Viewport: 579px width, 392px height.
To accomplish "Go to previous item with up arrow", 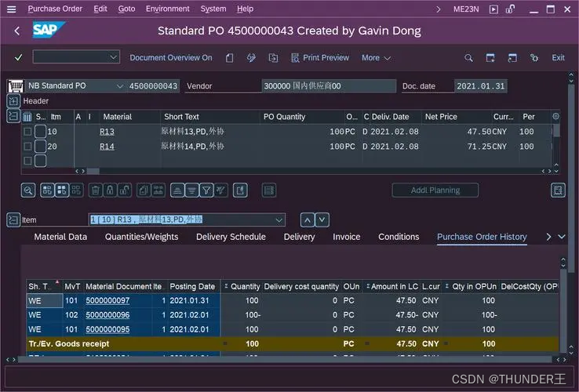I will coord(308,220).
